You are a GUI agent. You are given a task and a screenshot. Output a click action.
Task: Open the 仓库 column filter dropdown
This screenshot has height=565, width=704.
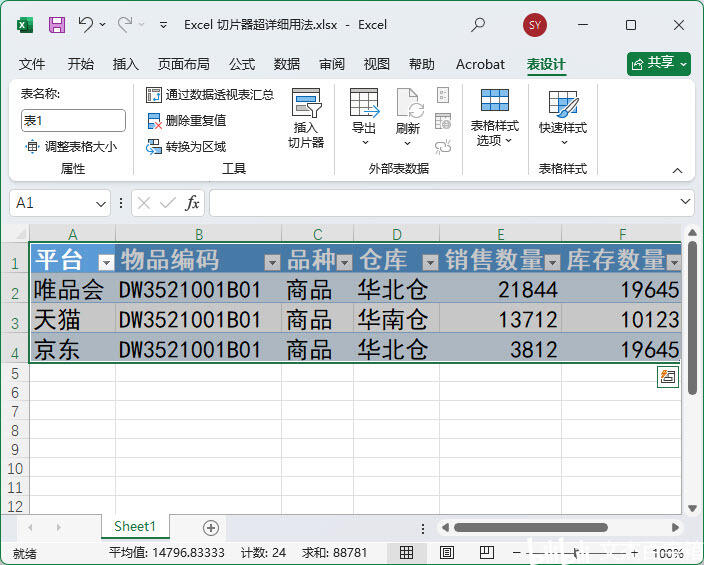pyautogui.click(x=429, y=262)
